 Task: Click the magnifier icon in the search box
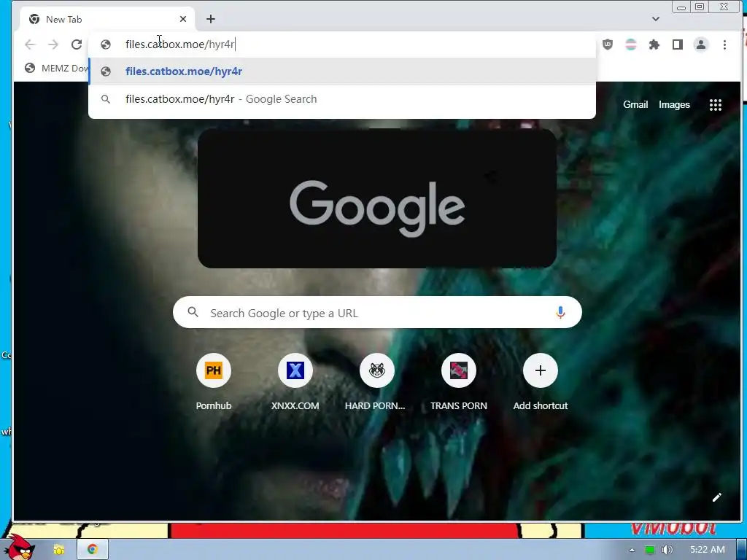tap(193, 312)
